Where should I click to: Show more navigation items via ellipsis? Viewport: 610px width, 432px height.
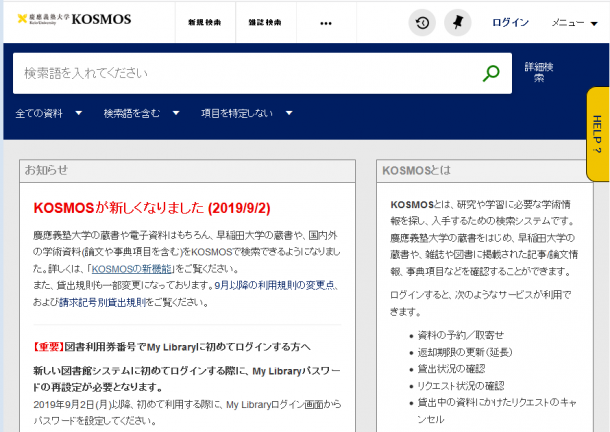point(326,23)
